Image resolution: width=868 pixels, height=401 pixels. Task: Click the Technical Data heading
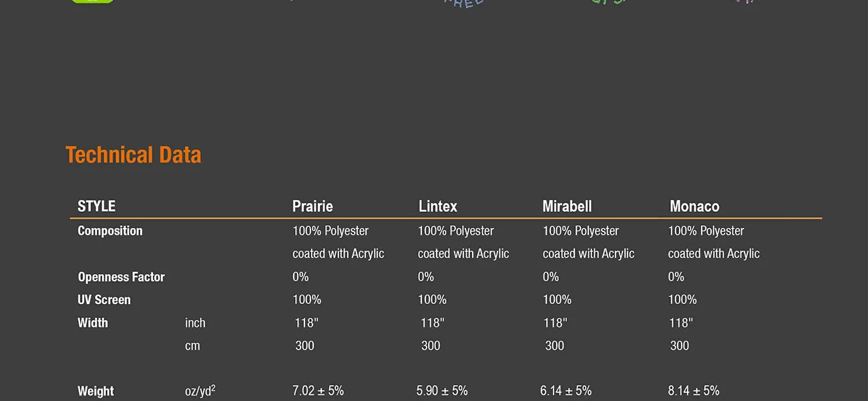(x=134, y=155)
